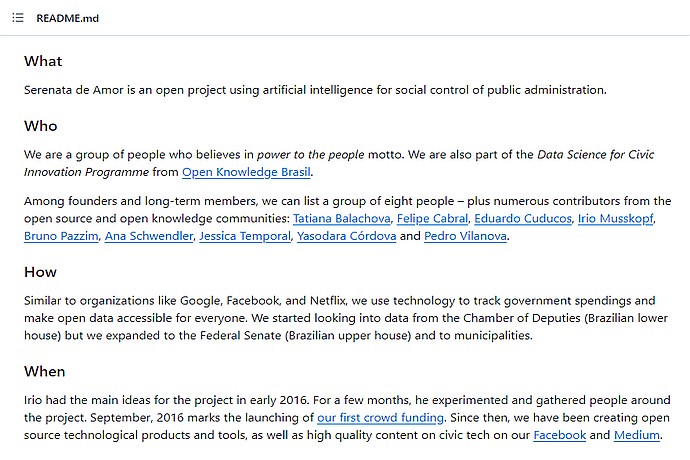Screen dimensions: 690x460
Task: Open the README outline (table of contents) icon
Action: [18, 18]
